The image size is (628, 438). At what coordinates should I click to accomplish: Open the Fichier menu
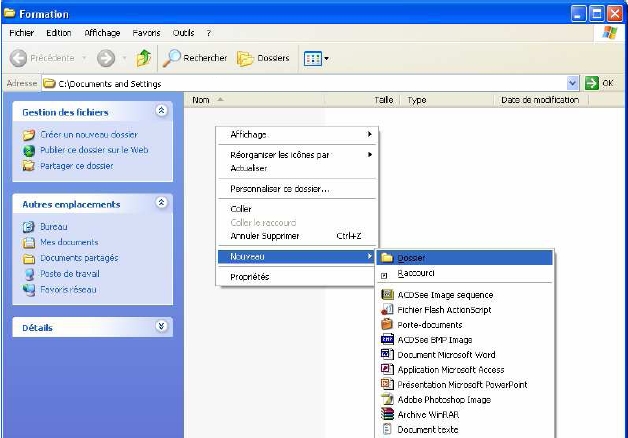point(22,33)
